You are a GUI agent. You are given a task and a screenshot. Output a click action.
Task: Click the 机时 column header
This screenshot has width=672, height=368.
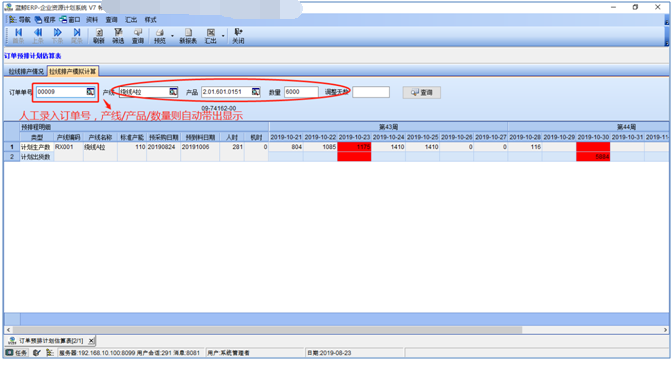pyautogui.click(x=256, y=137)
